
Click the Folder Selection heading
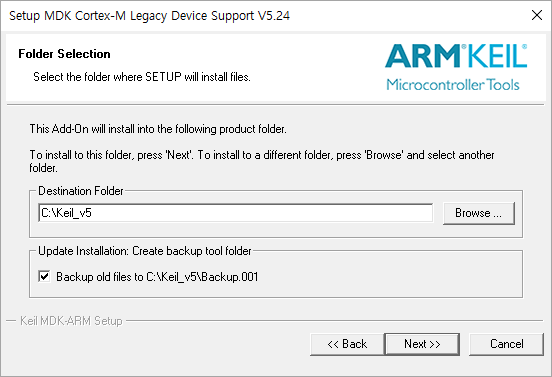coord(64,54)
